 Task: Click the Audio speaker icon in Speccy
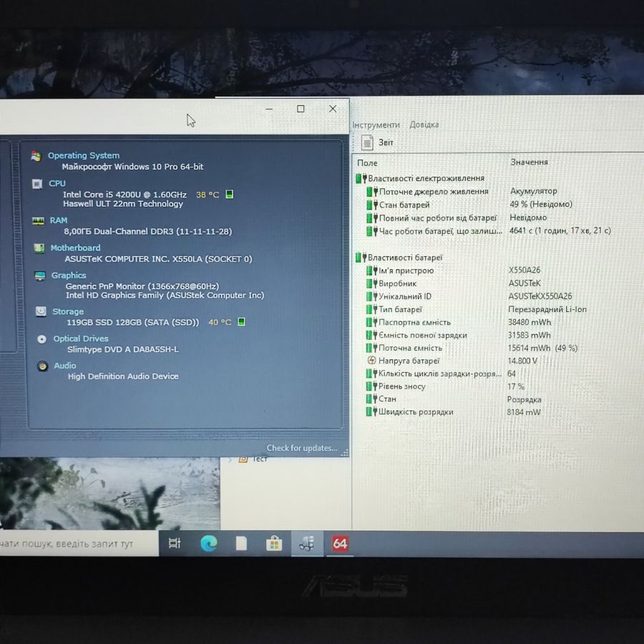[x=42, y=366]
